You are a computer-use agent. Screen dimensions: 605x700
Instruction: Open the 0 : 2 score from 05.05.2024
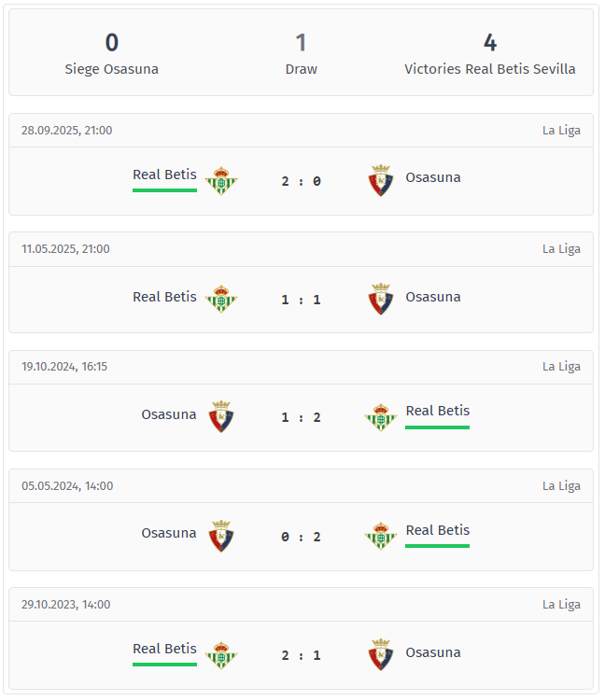click(x=301, y=537)
